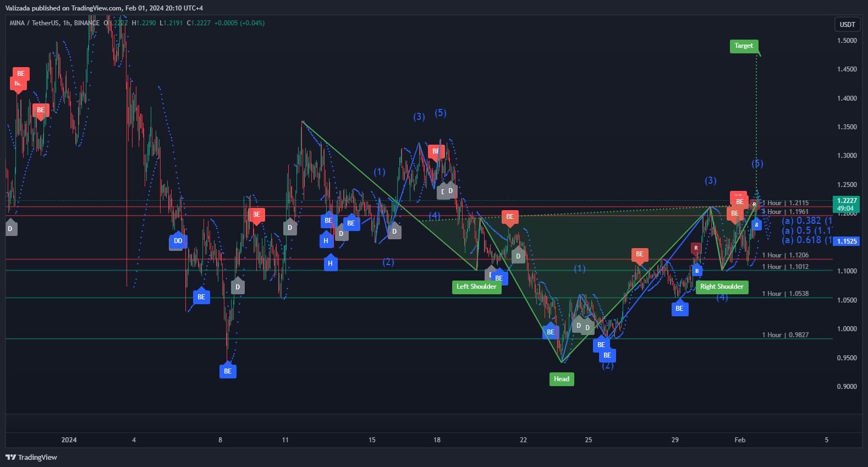Click the wave (4) label under Right Shoulder
The image size is (868, 467).
point(722,298)
